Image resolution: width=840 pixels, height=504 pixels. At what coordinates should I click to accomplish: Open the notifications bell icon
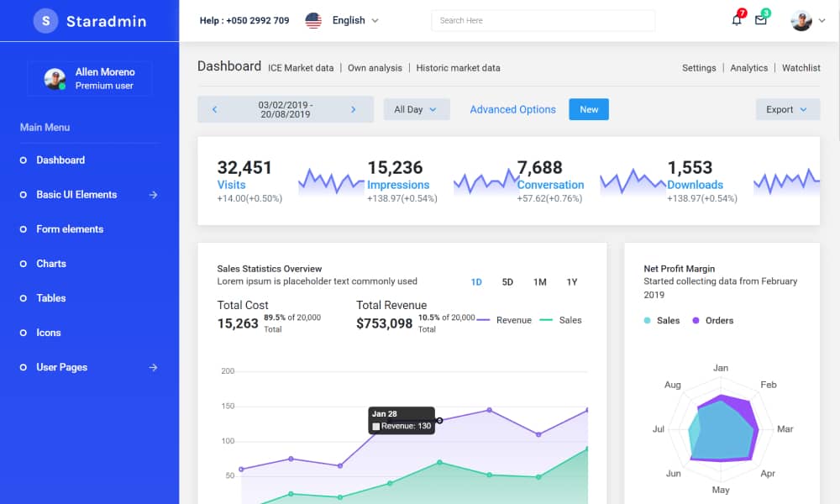click(737, 20)
